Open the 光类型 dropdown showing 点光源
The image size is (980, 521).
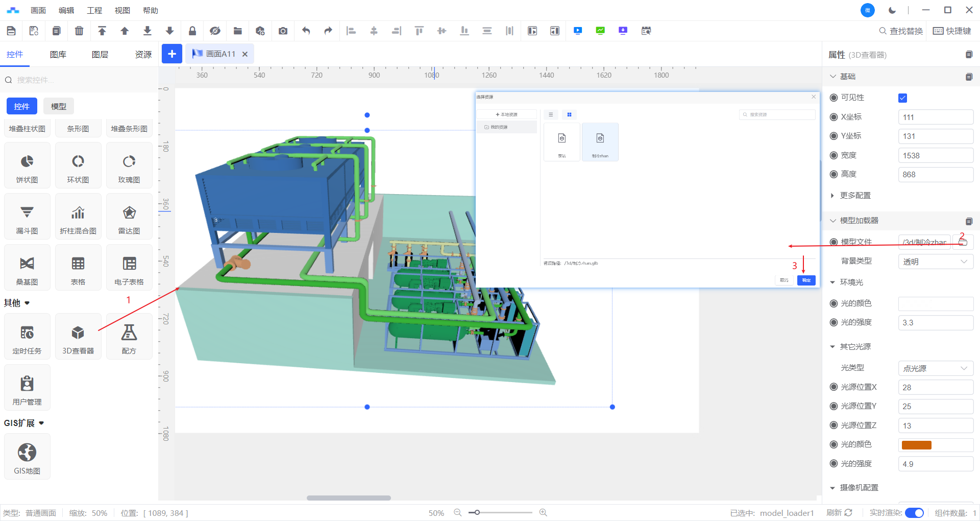(936, 368)
